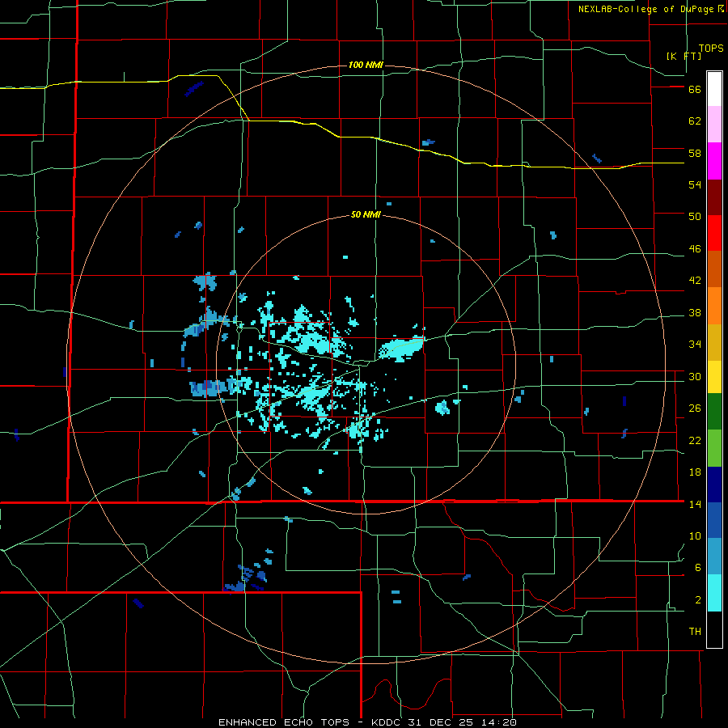Click the ENHANCED ECHO TOPS KDDC timestamp caption
The width and height of the screenshot is (728, 728).
pyautogui.click(x=368, y=722)
